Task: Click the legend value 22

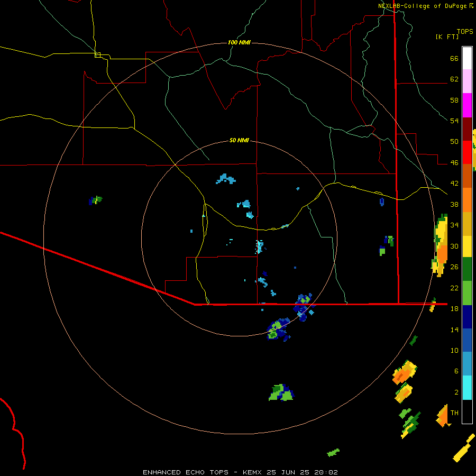Action: point(454,288)
